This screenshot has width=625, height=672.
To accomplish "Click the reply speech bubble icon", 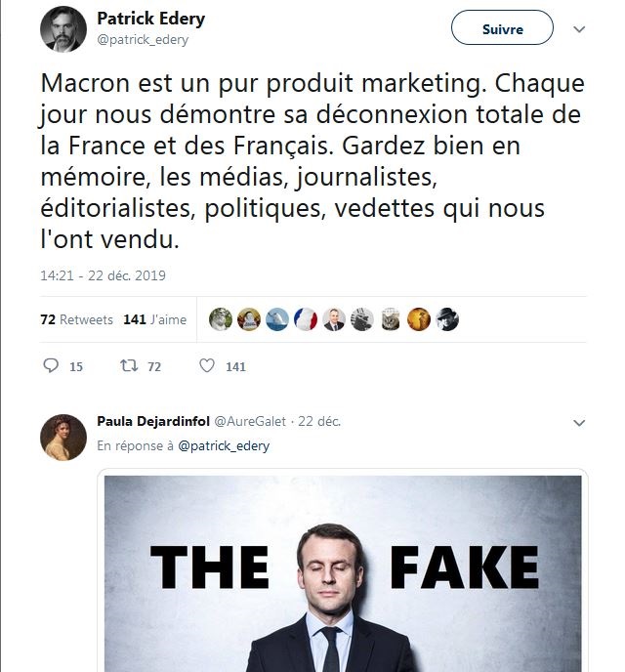I will click(x=53, y=366).
